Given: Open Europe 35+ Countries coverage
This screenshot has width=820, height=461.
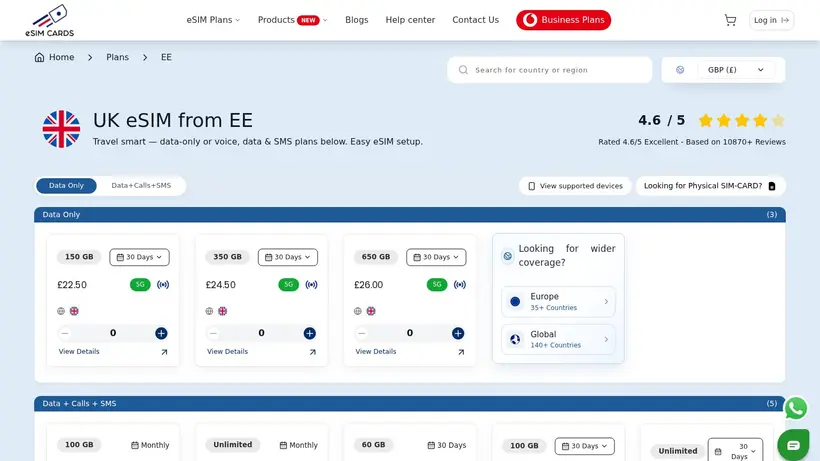Looking at the screenshot, I should (x=558, y=302).
